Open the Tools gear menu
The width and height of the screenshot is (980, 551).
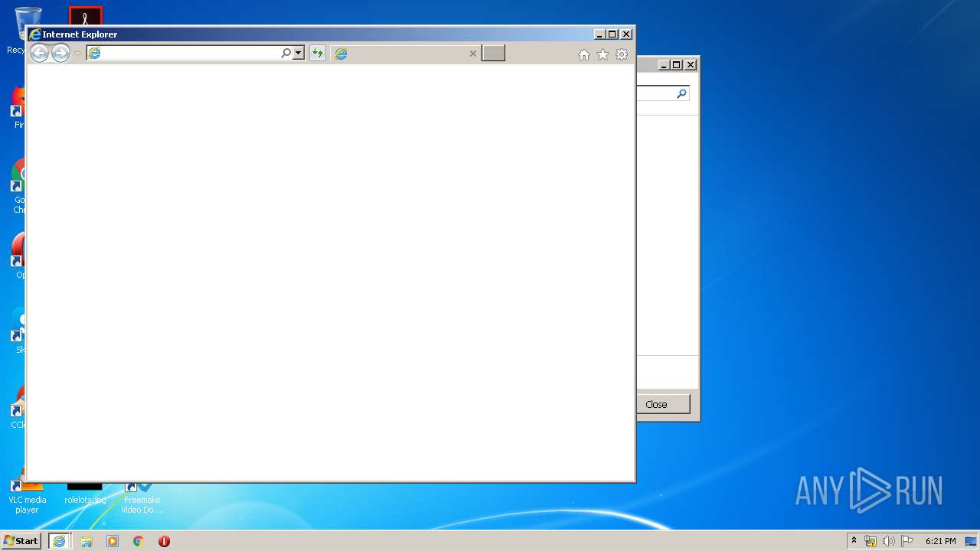click(x=622, y=54)
